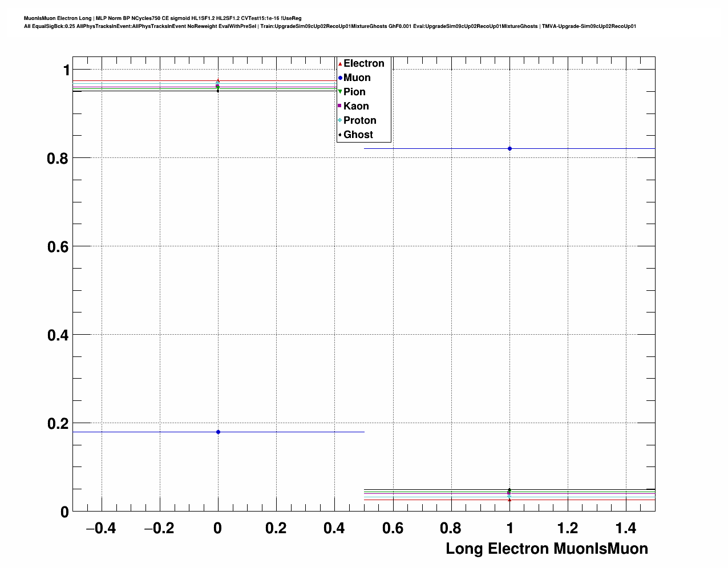Click the purple Kaon square marker in legend
Image resolution: width=728 pixels, height=568 pixels.
[x=340, y=106]
